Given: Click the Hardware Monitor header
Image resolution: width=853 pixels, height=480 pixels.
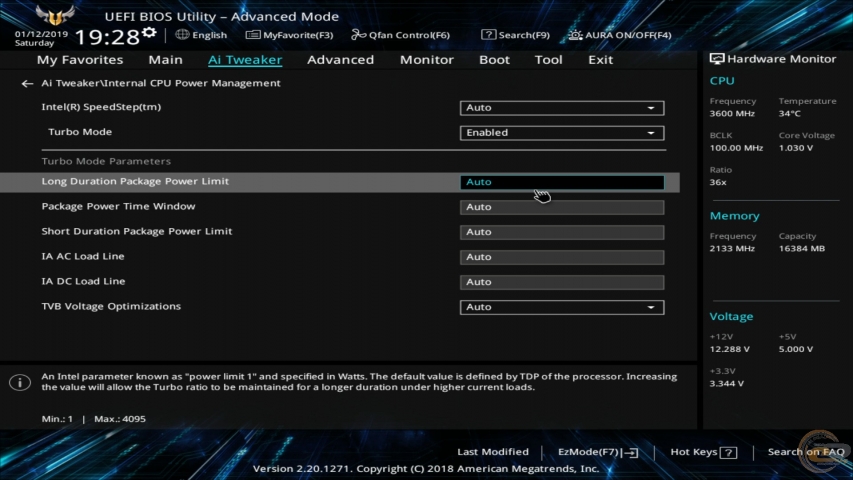Looking at the screenshot, I should point(772,59).
